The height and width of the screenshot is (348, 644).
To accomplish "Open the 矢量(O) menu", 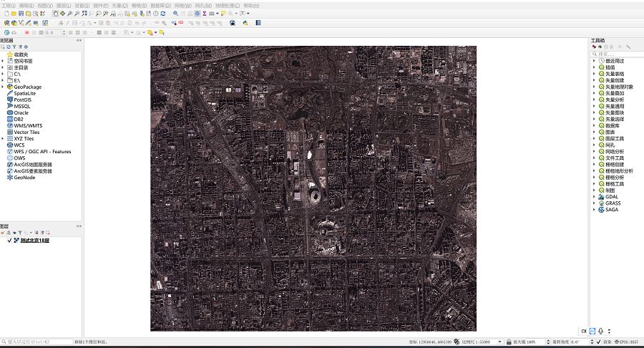I will pos(120,5).
